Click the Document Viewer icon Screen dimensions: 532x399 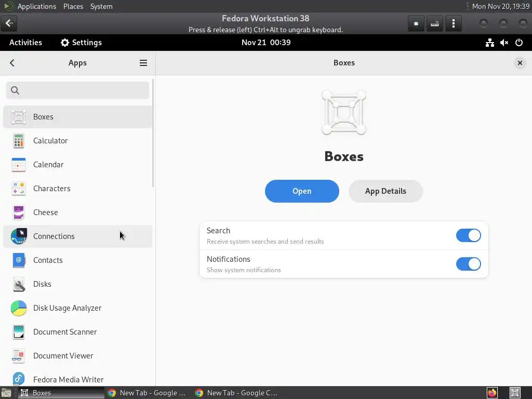point(18,356)
